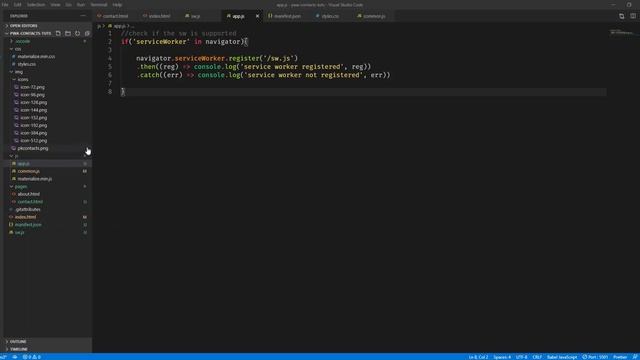This screenshot has width=640, height=360.
Task: Close the app.js editor tab
Action: point(257,16)
